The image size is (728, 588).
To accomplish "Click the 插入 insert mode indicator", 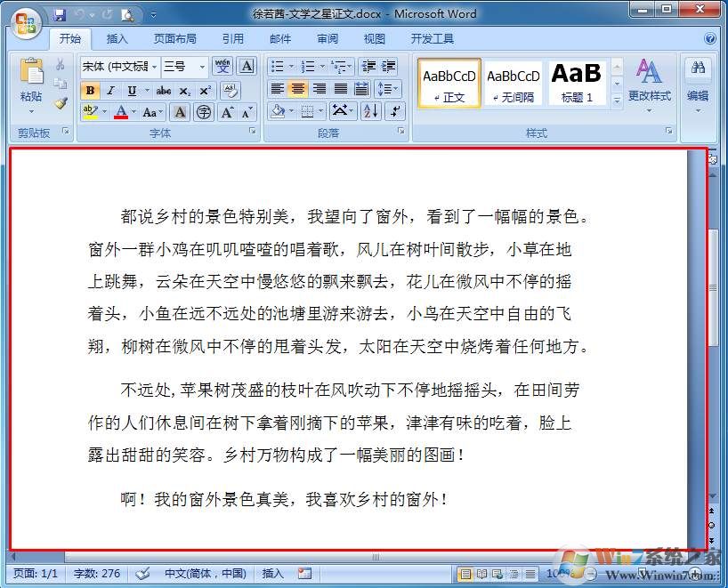I will point(272,574).
